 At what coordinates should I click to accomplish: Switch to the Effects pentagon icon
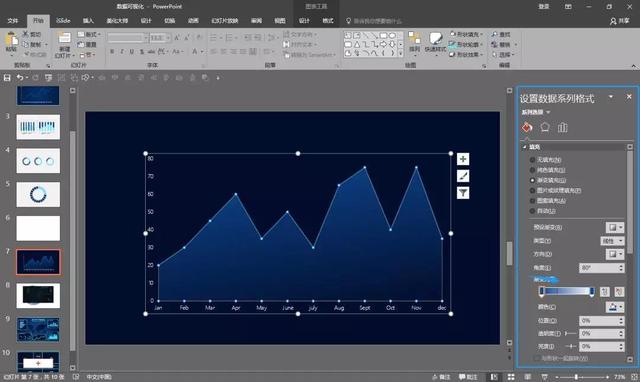pos(545,127)
